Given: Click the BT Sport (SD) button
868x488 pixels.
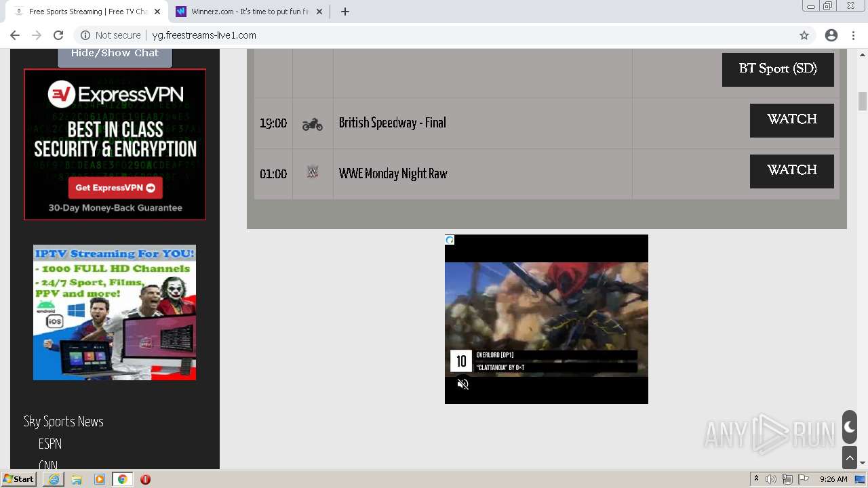Looking at the screenshot, I should tap(778, 69).
